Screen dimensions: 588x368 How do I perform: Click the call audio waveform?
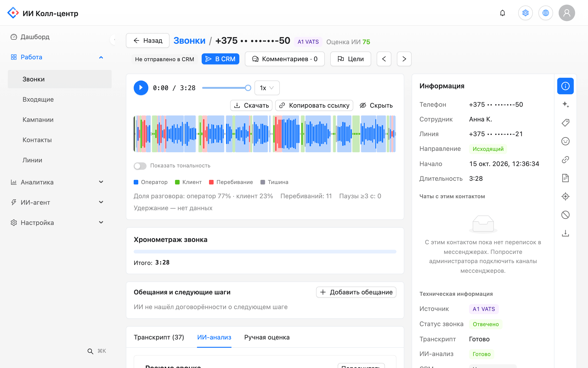[x=265, y=134]
